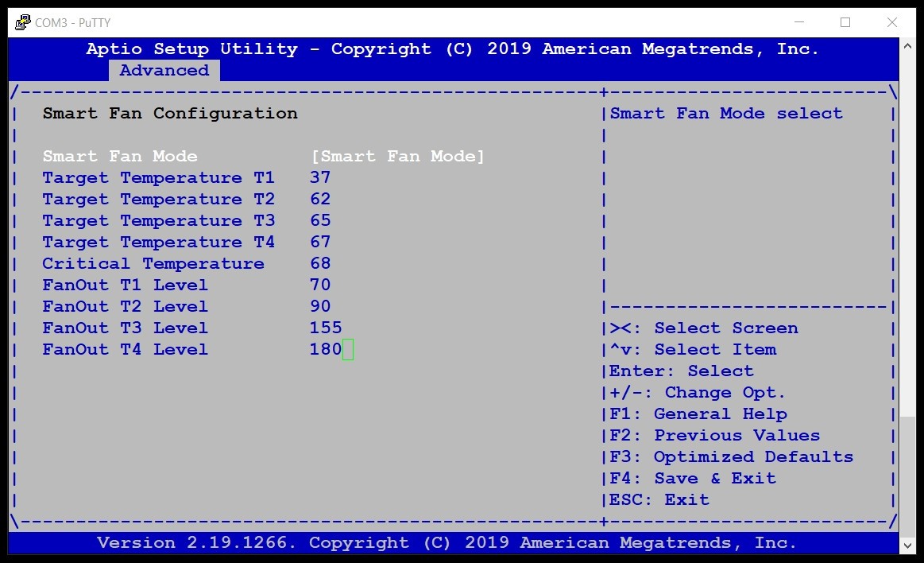Select the Target Temperature T3 label

tap(159, 220)
